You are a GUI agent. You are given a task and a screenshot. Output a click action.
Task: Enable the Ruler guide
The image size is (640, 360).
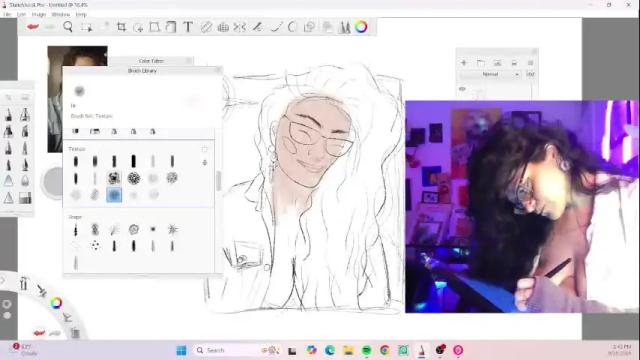click(206, 27)
